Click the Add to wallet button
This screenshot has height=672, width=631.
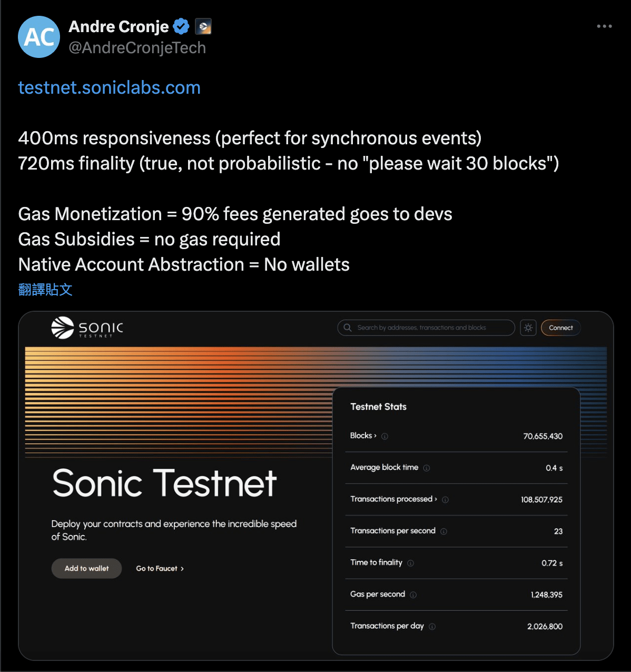(86, 568)
